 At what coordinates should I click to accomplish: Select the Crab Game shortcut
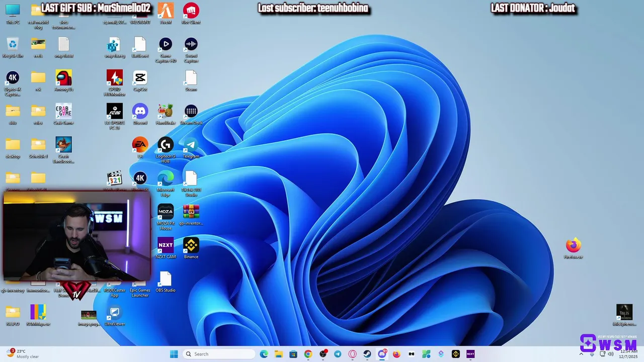[x=63, y=114]
